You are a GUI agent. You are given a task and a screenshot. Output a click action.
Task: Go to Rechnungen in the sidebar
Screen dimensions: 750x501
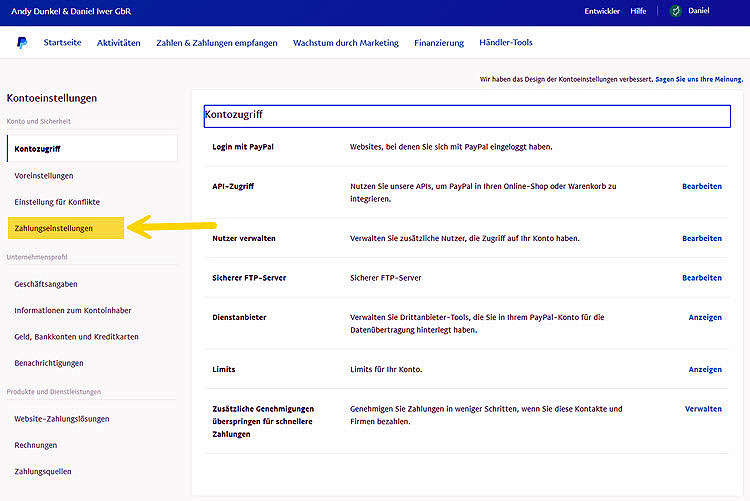click(35, 445)
